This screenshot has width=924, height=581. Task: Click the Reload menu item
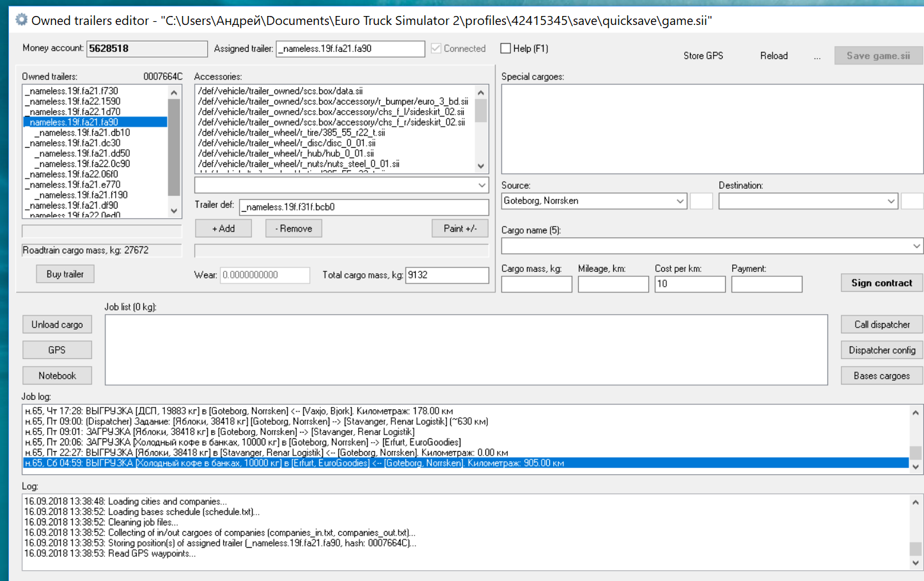click(x=773, y=56)
